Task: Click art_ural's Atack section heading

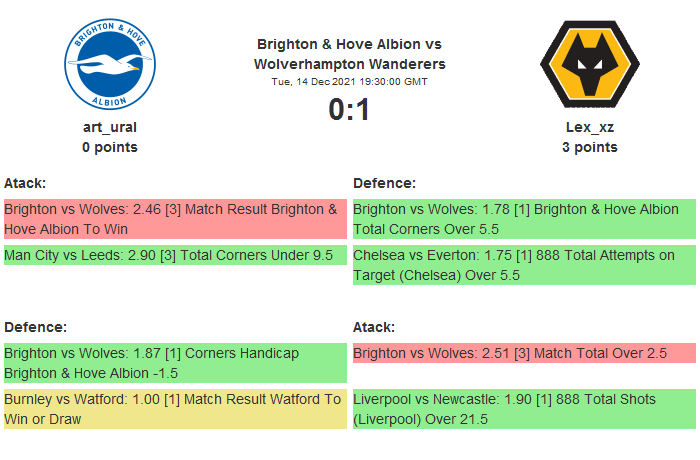Action: coord(26,183)
